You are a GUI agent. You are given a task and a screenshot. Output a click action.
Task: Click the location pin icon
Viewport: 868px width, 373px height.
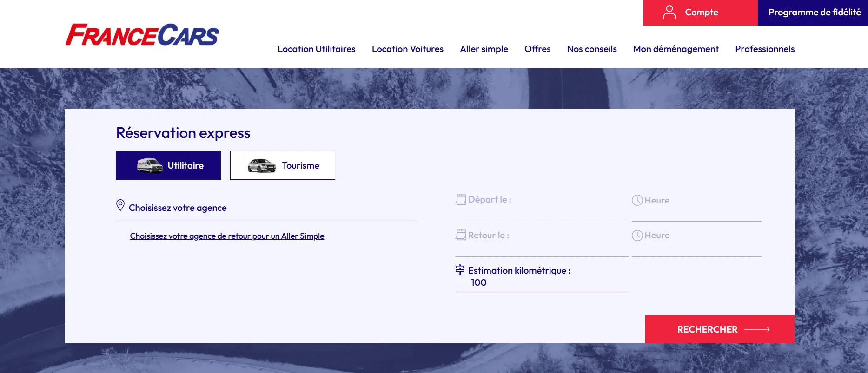120,205
